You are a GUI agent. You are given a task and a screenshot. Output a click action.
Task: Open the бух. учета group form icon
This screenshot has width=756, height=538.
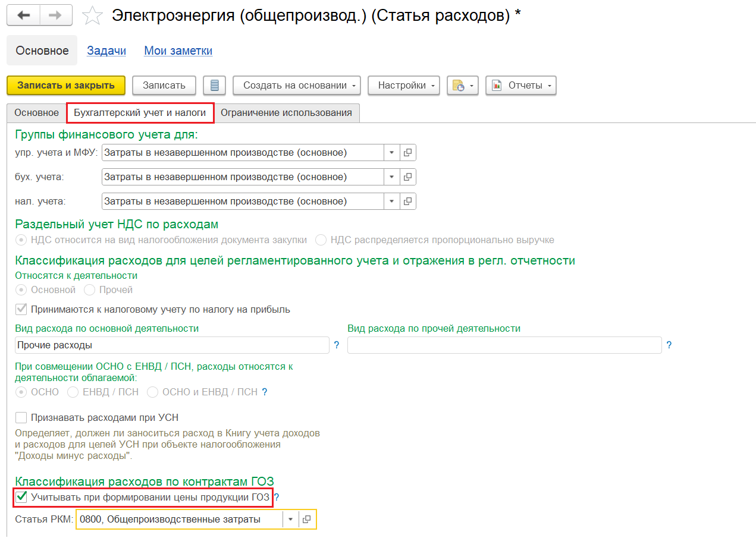[x=407, y=177]
